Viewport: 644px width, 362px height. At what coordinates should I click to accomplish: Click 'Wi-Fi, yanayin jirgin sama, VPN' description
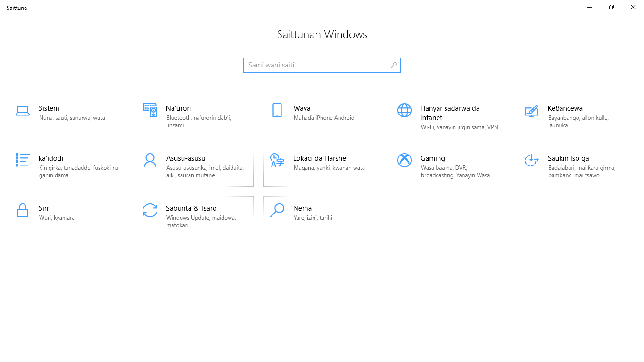(x=459, y=127)
